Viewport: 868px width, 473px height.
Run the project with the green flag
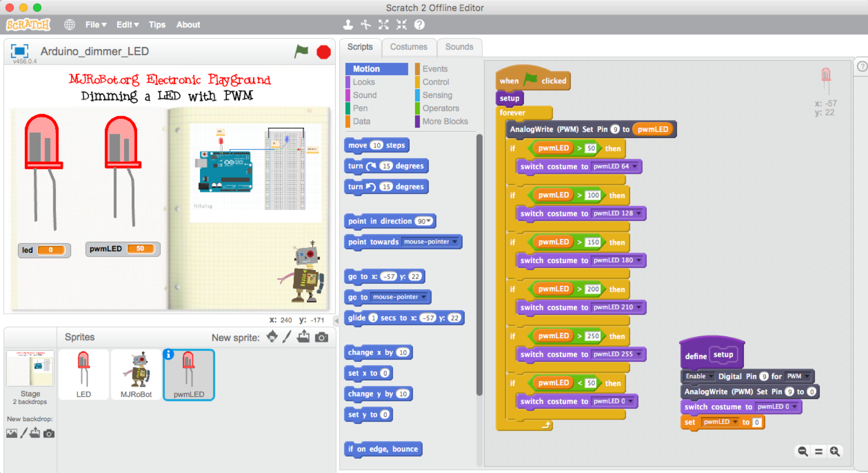coord(302,52)
